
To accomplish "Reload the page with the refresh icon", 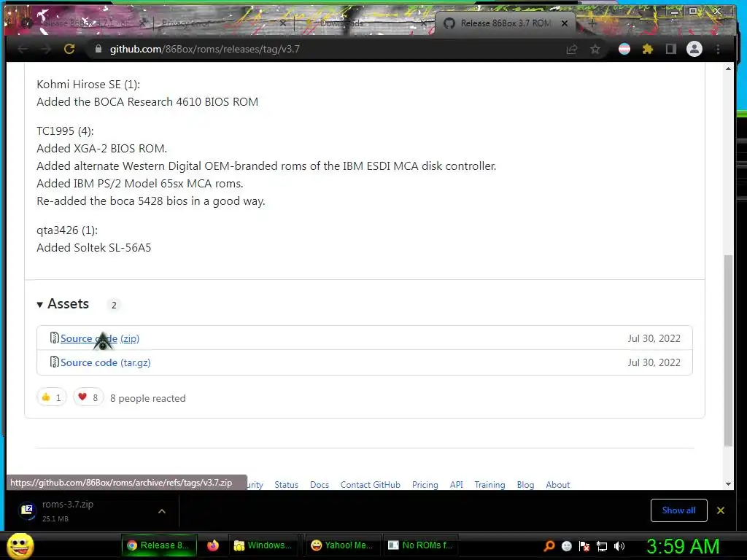I will click(69, 49).
